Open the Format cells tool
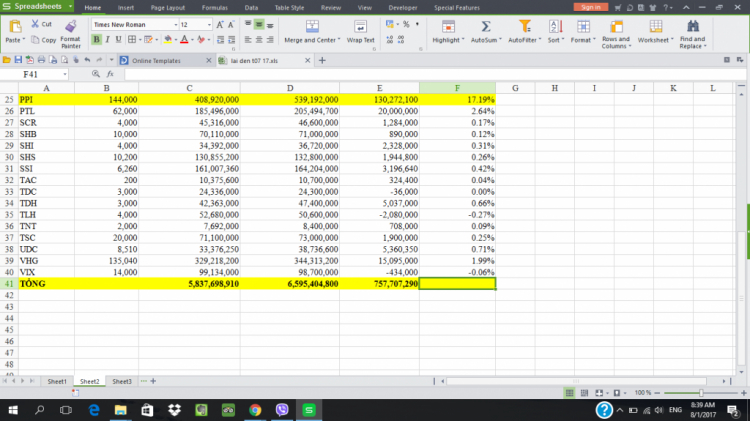The image size is (750, 421). pos(583,32)
